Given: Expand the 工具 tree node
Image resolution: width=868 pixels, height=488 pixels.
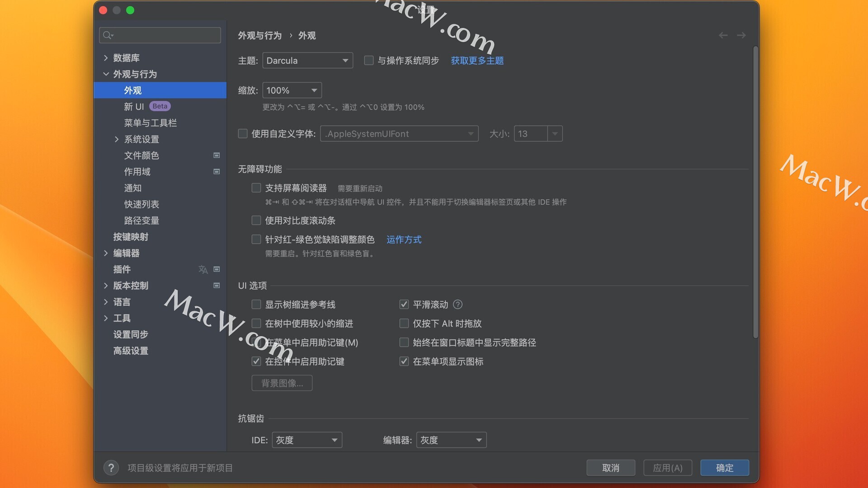Looking at the screenshot, I should pyautogui.click(x=106, y=318).
